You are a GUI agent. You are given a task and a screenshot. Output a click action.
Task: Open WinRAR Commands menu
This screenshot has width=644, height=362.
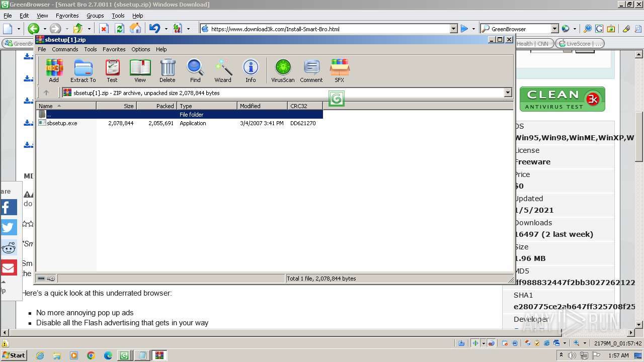65,49
